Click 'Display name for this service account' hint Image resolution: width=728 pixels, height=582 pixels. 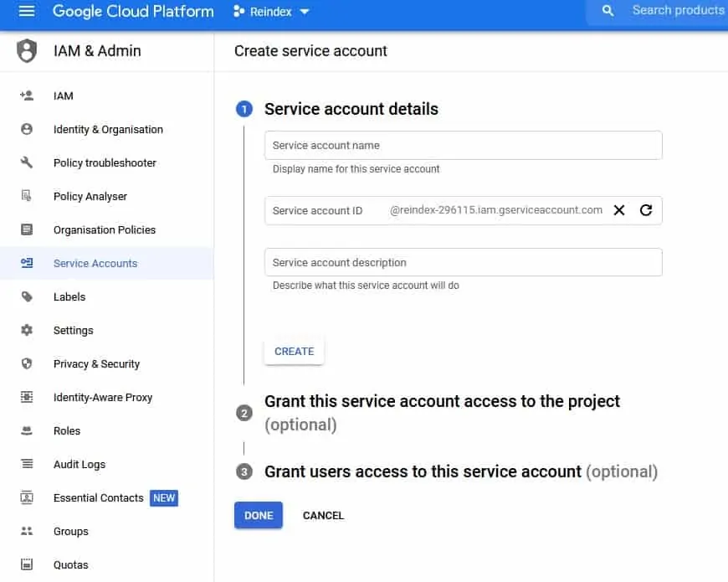356,169
